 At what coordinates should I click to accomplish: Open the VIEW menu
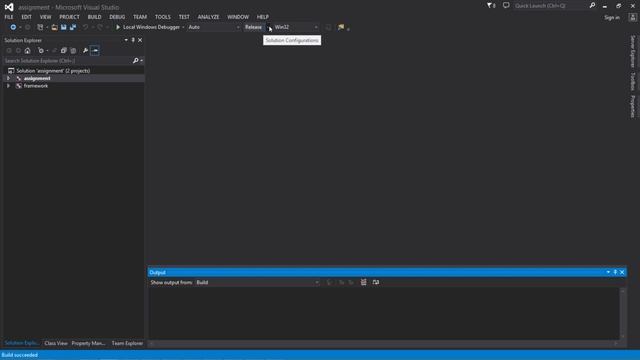[x=45, y=17]
